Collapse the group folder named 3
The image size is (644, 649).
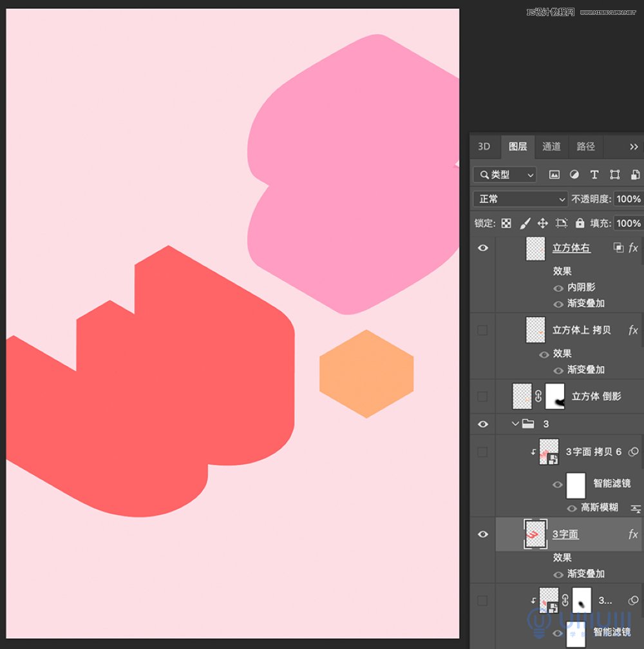(x=515, y=423)
